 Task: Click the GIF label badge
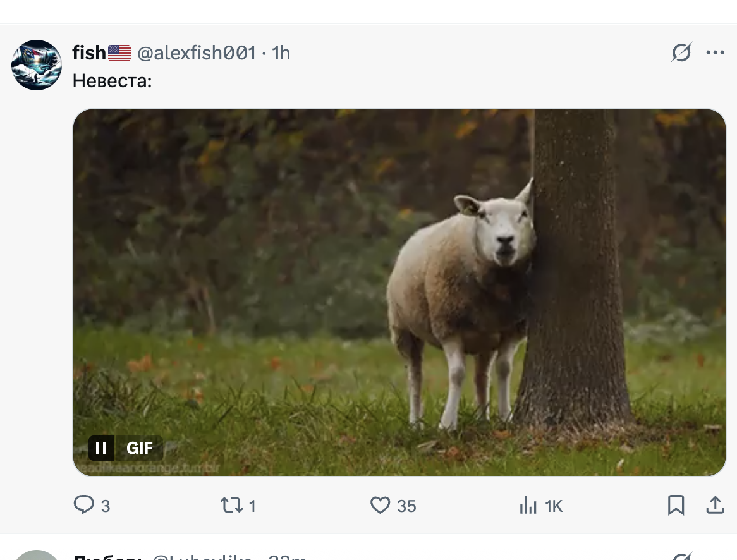[140, 448]
